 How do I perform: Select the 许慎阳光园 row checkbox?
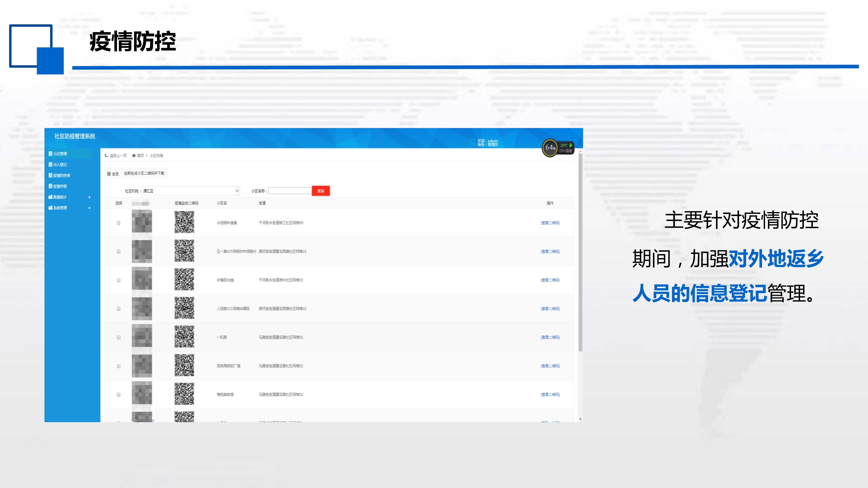point(119,280)
